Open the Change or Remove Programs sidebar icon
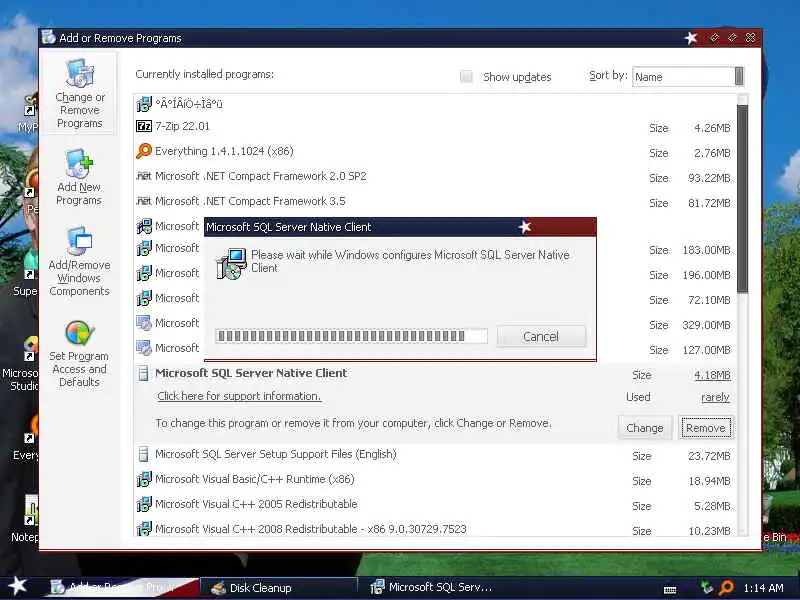This screenshot has height=600, width=800. click(x=80, y=73)
